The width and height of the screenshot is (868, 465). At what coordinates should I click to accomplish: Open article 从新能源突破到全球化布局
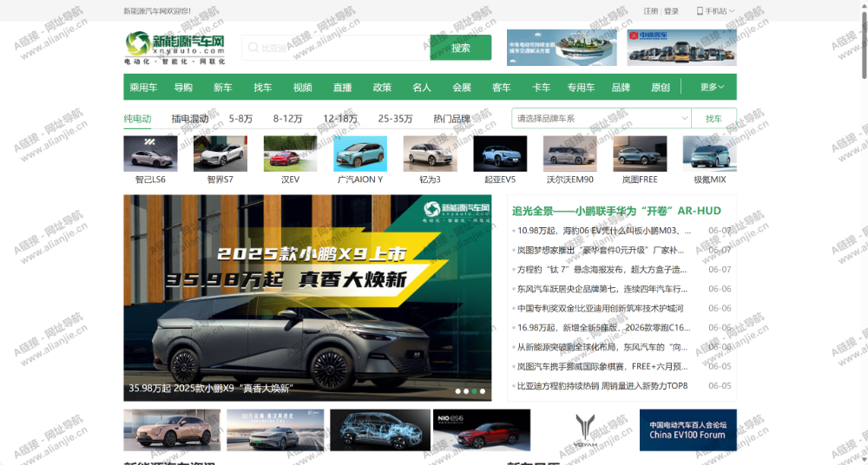click(602, 347)
